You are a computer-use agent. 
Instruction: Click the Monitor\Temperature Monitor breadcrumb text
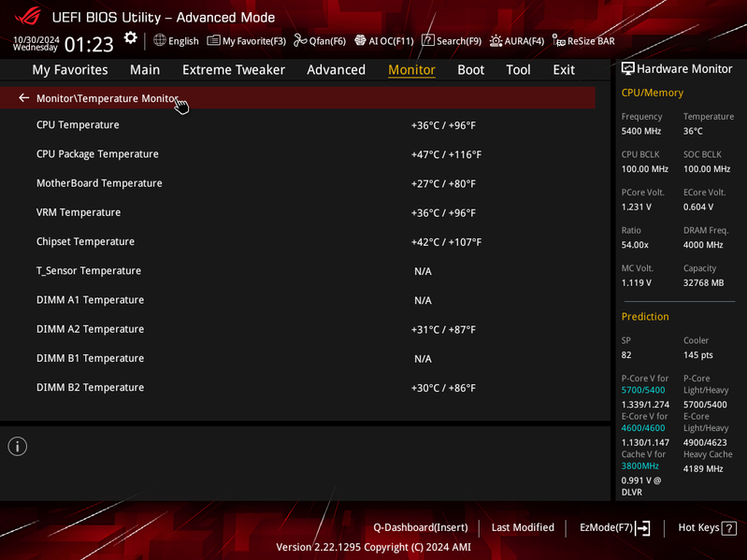[108, 98]
